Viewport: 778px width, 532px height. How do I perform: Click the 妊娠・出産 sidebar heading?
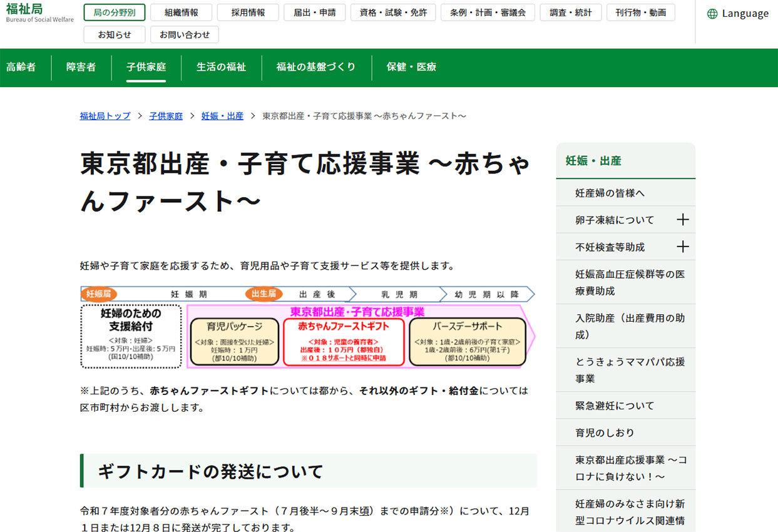point(593,161)
